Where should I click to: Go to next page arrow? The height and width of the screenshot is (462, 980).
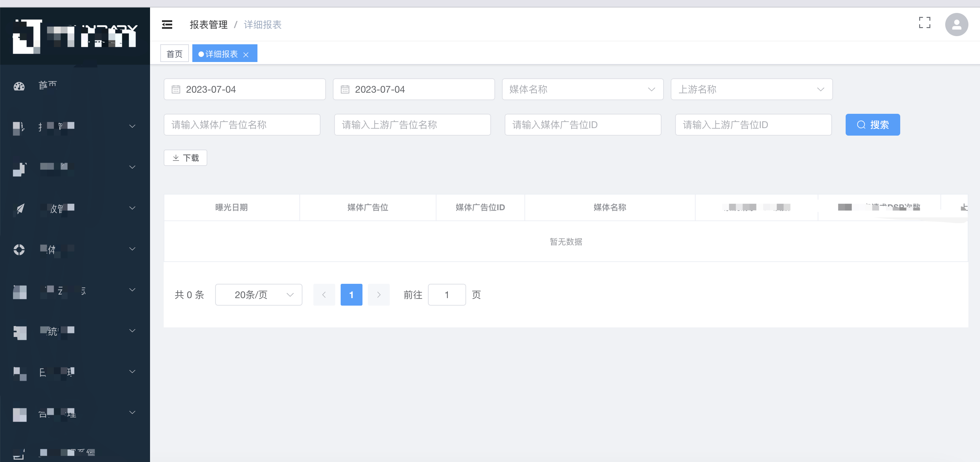point(378,295)
